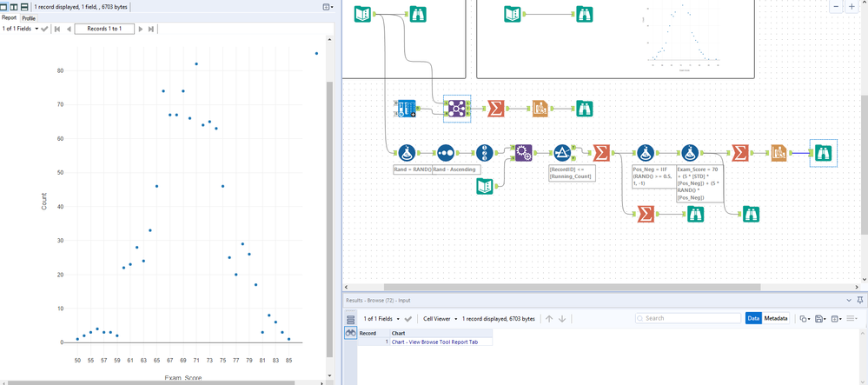Select the Formula tool labeled Rand = RAND()
This screenshot has width=868, height=385.
point(407,153)
